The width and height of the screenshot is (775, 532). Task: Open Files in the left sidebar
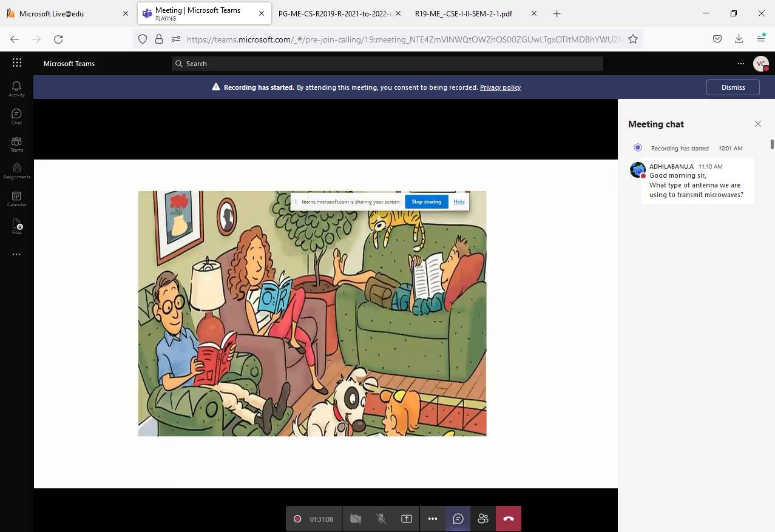tap(16, 226)
